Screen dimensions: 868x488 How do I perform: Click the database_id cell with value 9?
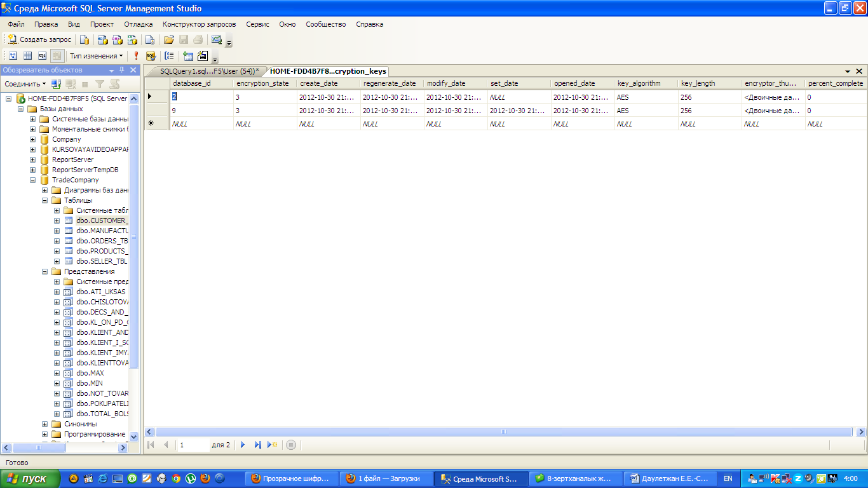coord(201,111)
